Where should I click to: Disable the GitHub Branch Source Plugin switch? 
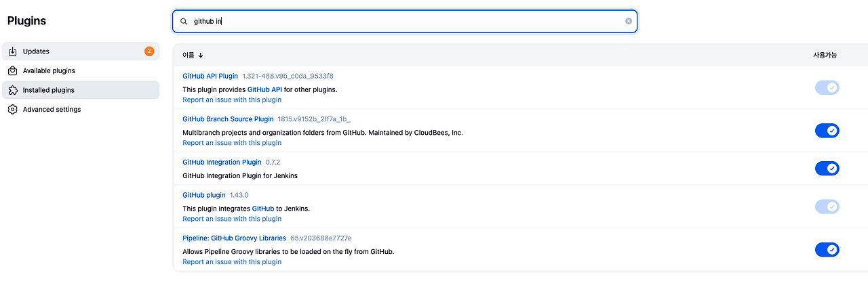tap(827, 131)
